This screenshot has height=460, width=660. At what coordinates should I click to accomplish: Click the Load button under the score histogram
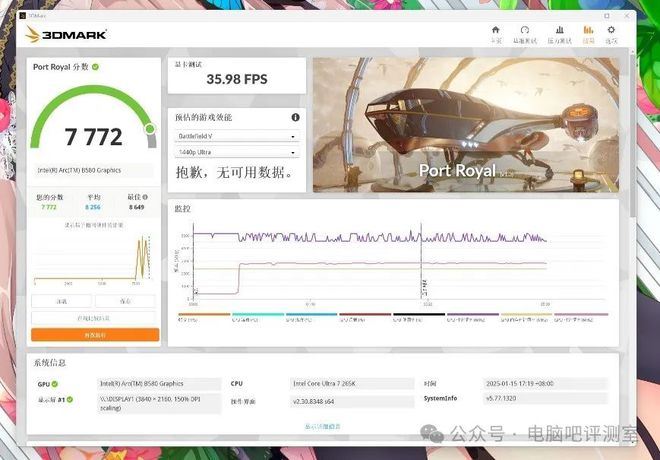(61, 301)
